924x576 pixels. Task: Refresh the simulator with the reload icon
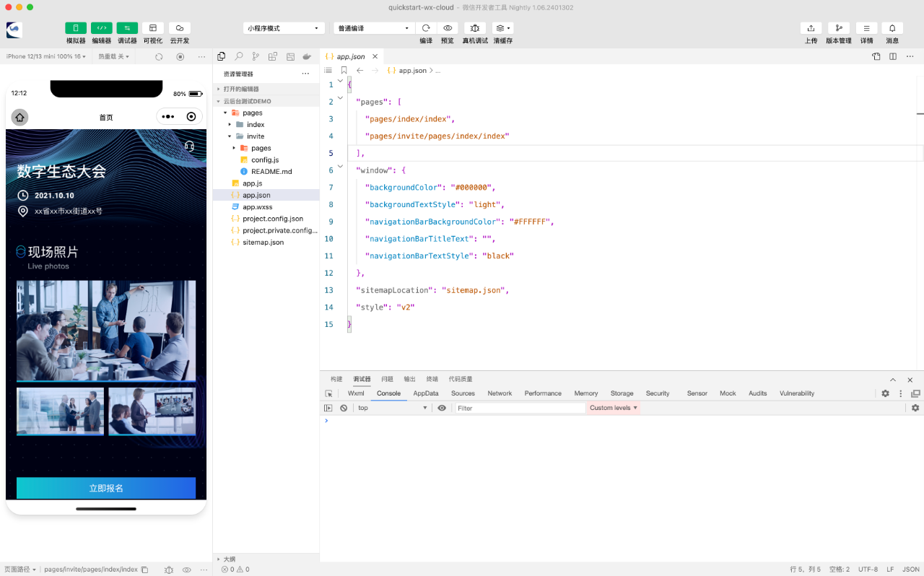[x=159, y=56]
